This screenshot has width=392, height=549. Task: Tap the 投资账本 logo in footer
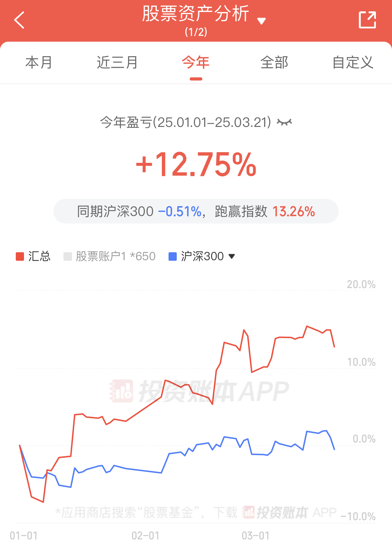pos(275,512)
